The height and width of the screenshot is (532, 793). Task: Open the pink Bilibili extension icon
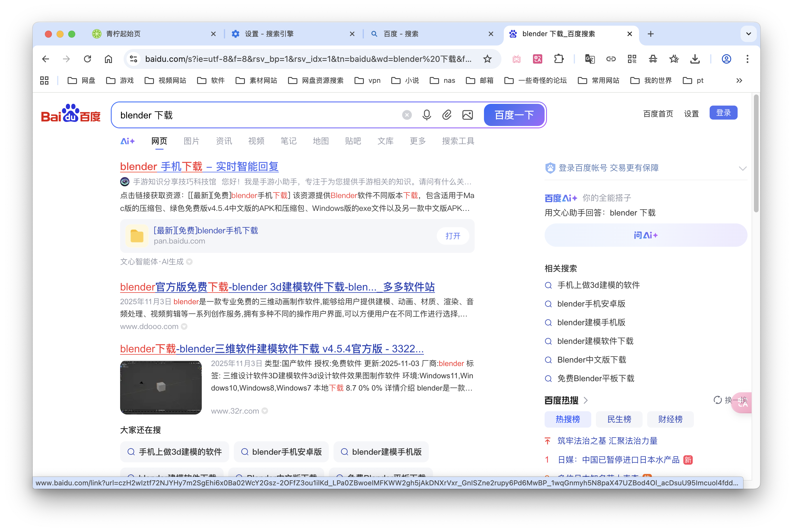[517, 59]
